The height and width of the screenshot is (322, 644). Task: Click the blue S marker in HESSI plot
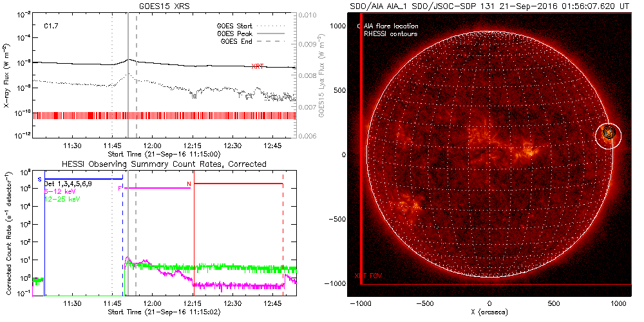coord(39,179)
